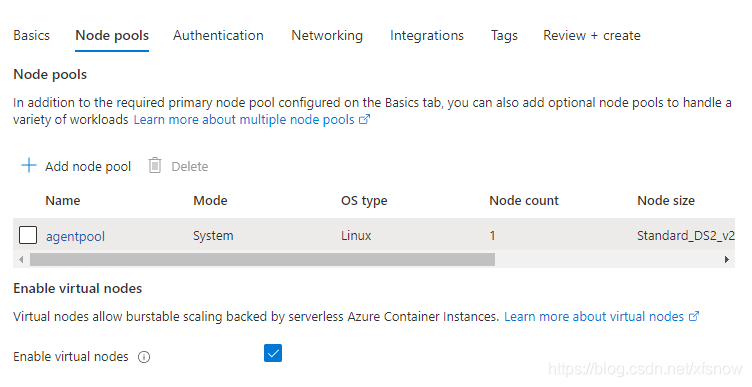The width and height of the screenshot is (752, 387).
Task: Switch to the Tags tab
Action: pos(504,35)
